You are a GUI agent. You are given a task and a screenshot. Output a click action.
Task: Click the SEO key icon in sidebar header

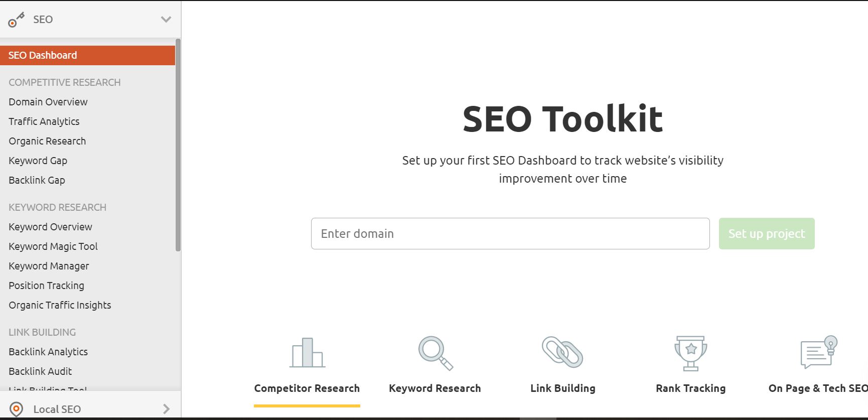coord(16,20)
